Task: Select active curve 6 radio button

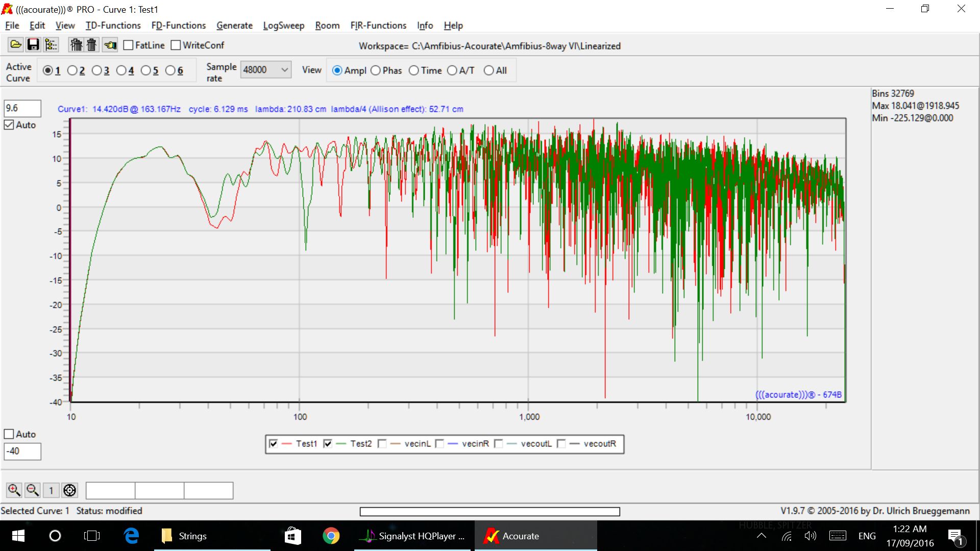Action: (x=170, y=70)
